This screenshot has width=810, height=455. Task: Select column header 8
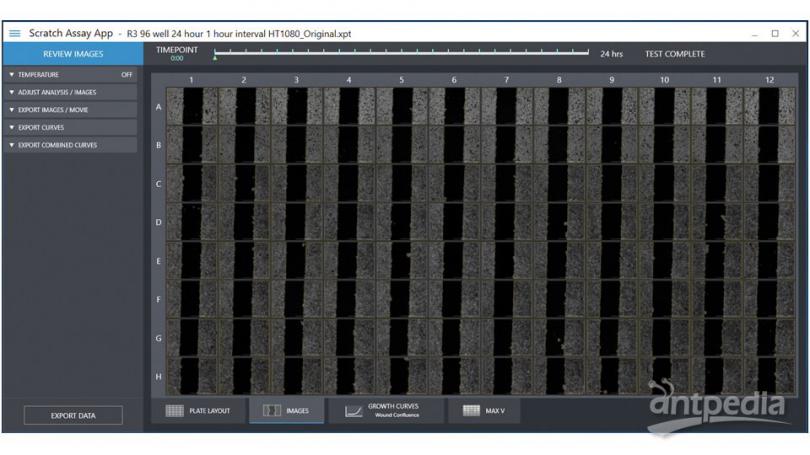[x=559, y=80]
